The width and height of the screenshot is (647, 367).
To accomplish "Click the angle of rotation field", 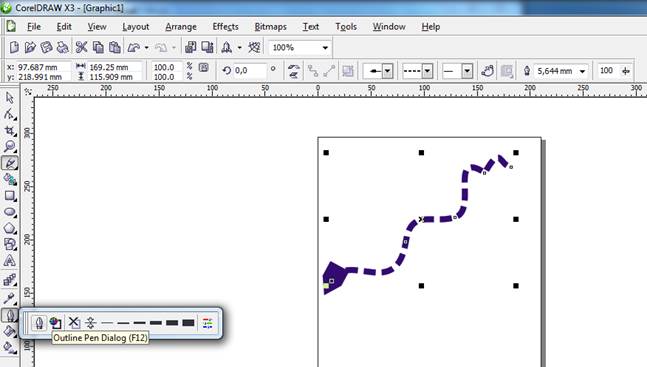I will [x=250, y=71].
